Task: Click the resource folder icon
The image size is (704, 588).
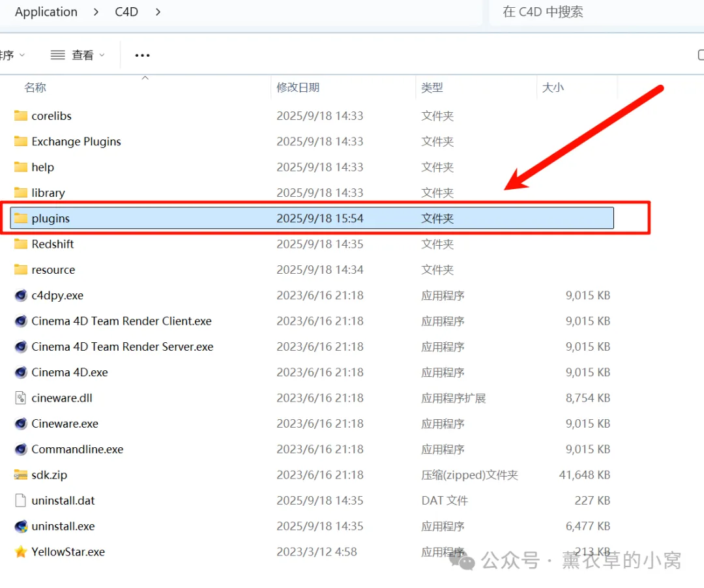Action: click(21, 269)
